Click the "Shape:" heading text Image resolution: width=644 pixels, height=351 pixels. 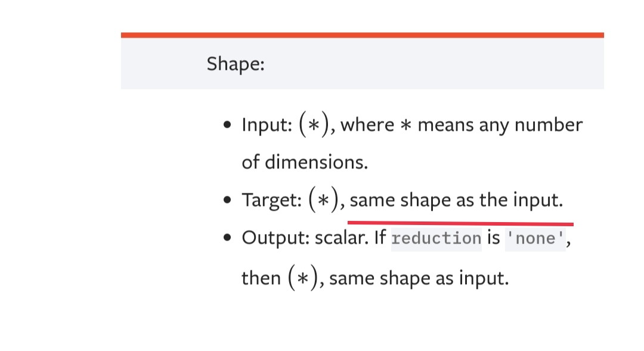[236, 64]
